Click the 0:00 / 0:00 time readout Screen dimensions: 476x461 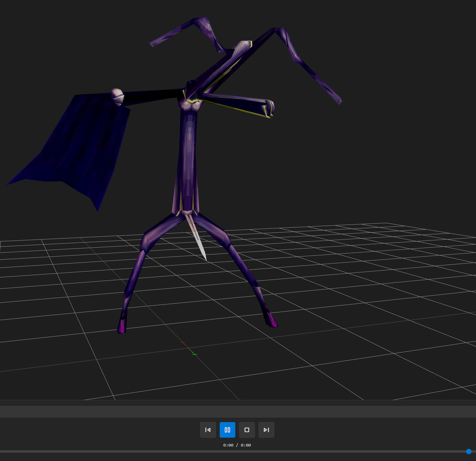tap(237, 445)
